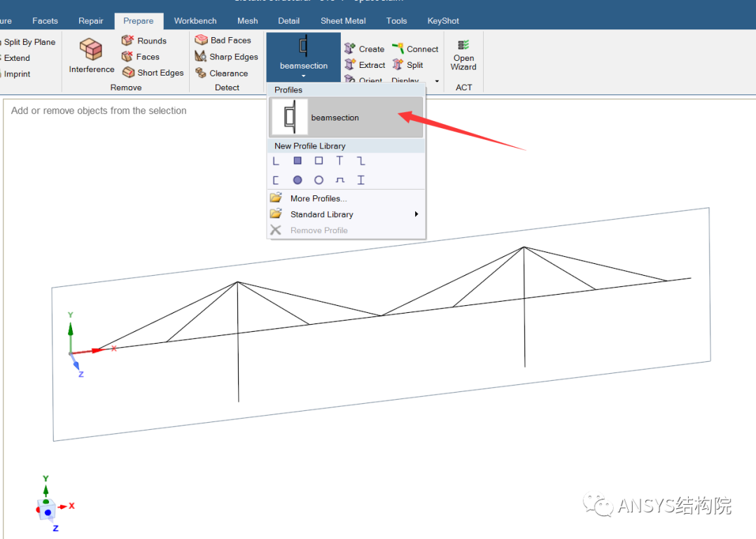Click the Create beam tool
Image resolution: width=756 pixels, height=539 pixels.
[364, 49]
